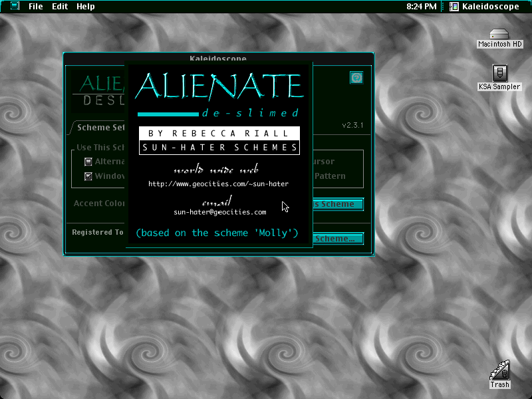Open the Help menu

(86, 7)
